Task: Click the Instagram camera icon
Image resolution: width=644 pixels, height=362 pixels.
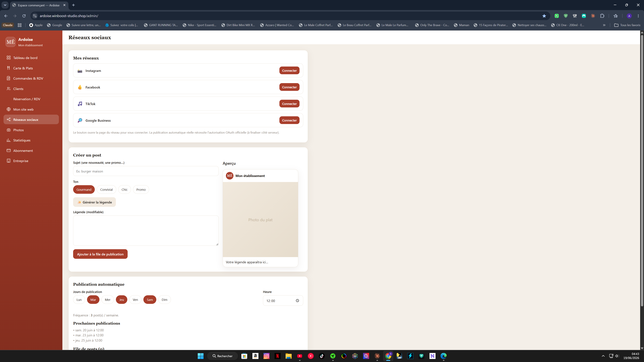Action: coord(80,71)
